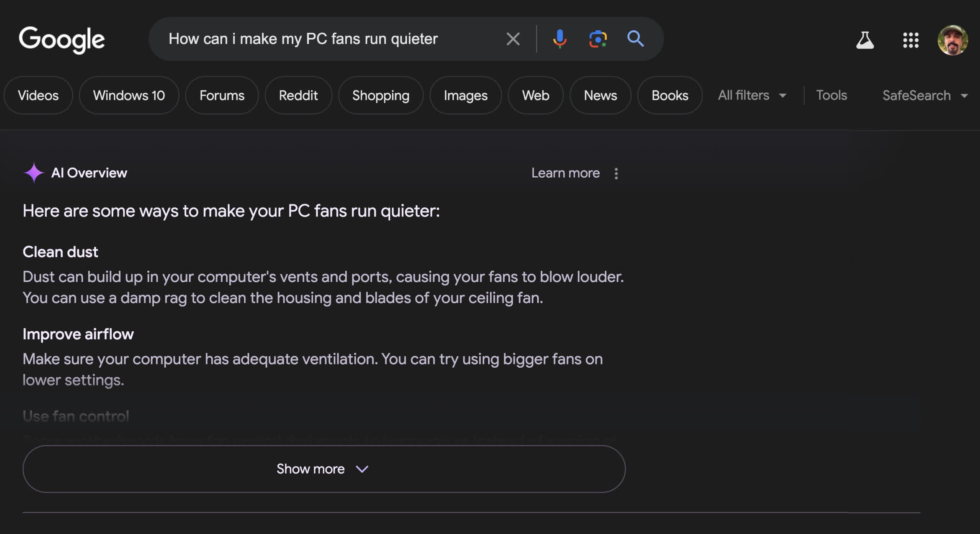Select the Reddit filter chip
The height and width of the screenshot is (534, 980).
pos(298,95)
